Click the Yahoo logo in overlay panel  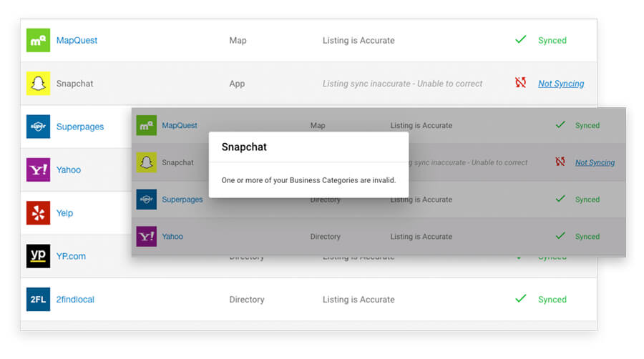click(147, 237)
